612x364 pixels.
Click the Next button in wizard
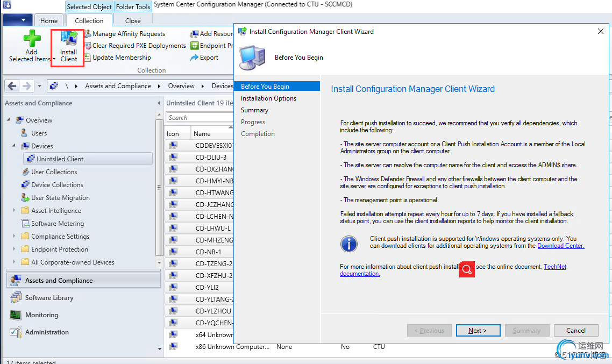[x=478, y=331]
